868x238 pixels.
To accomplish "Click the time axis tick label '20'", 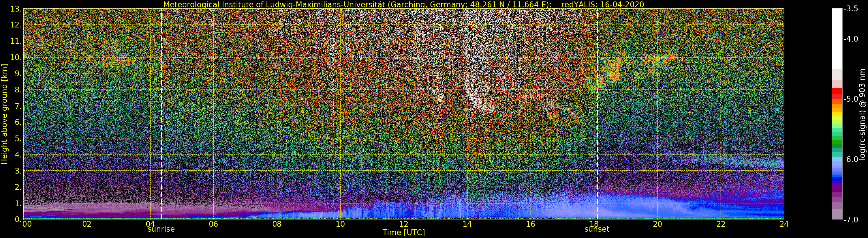I will pyautogui.click(x=657, y=224).
